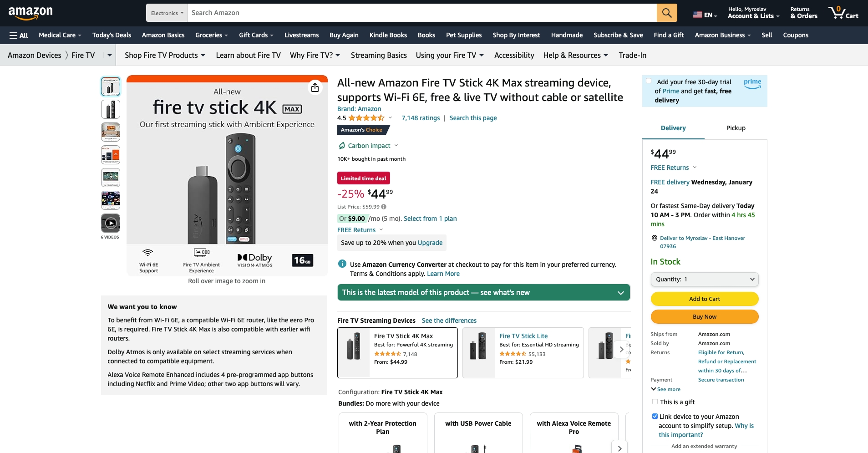The image size is (868, 453).
Task: Play the product videos thumbnail
Action: tap(111, 223)
